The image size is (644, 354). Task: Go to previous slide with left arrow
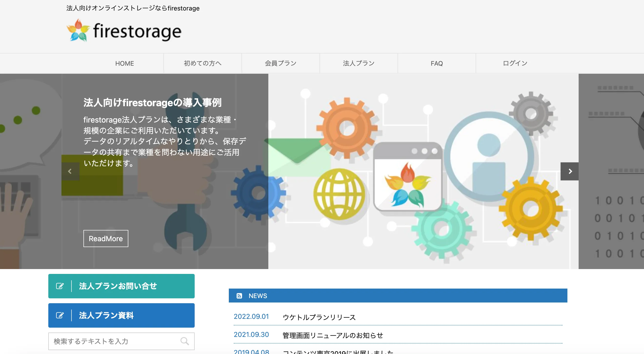(x=70, y=171)
